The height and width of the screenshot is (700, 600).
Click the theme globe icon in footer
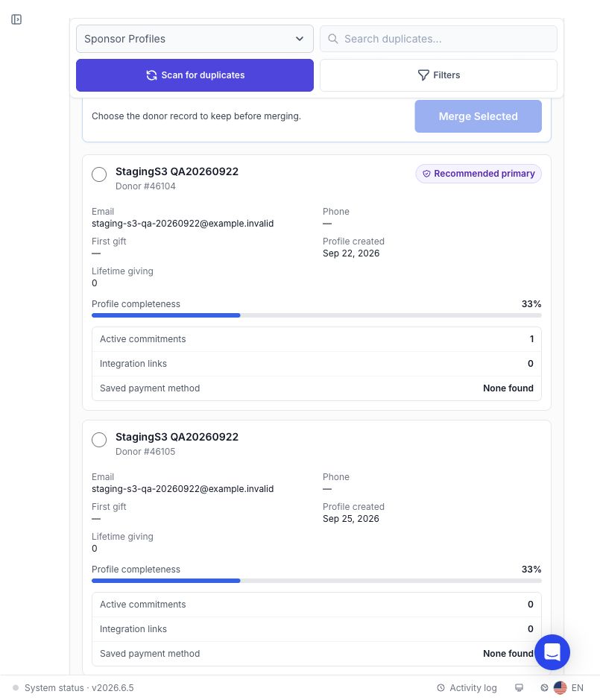tap(544, 688)
